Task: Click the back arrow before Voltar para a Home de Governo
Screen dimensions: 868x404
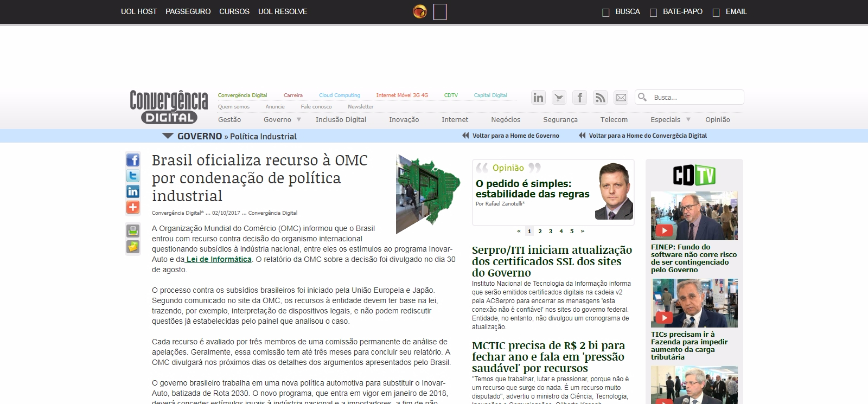Action: coord(465,136)
